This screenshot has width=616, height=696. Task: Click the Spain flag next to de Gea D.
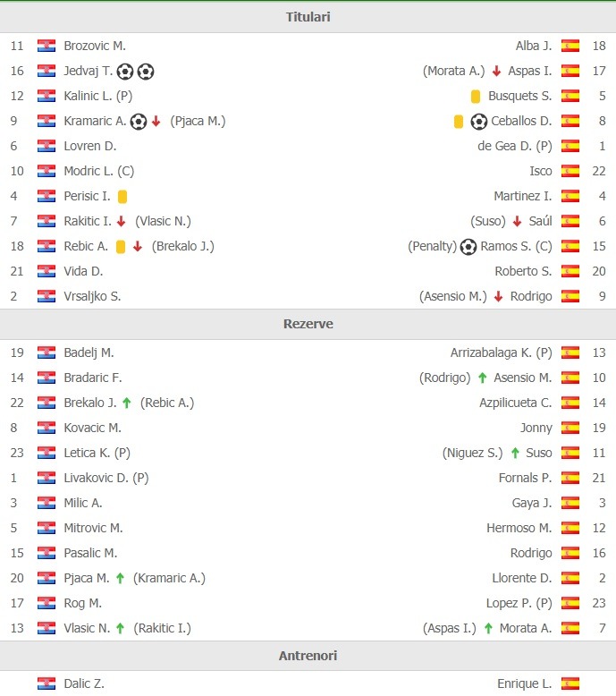pyautogui.click(x=570, y=146)
